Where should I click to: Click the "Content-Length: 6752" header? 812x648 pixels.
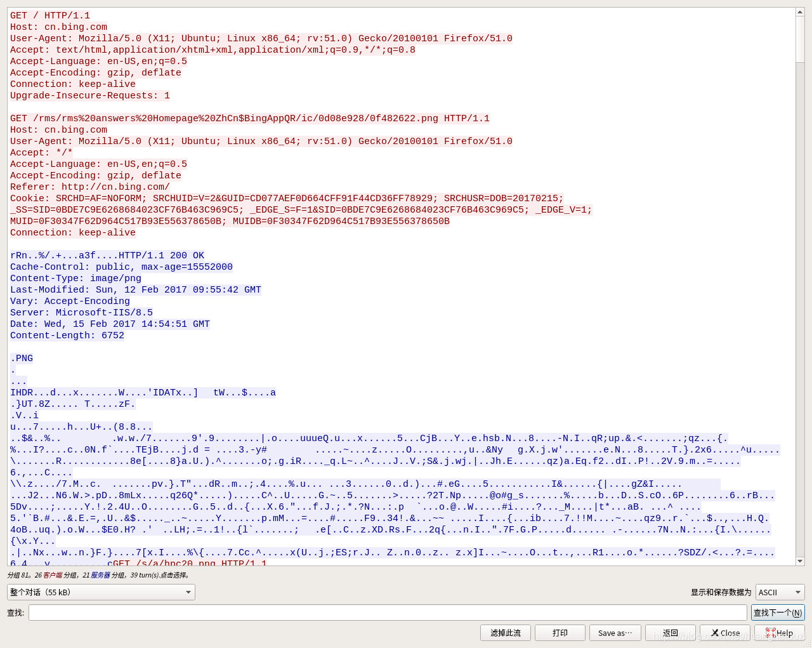click(67, 335)
